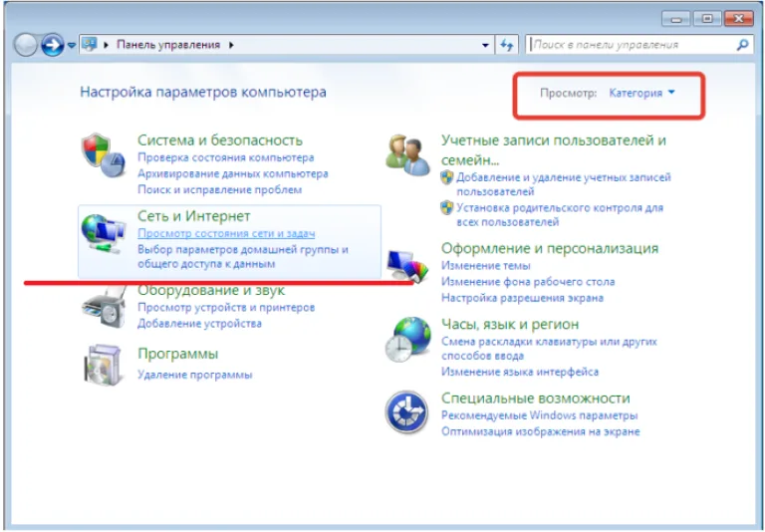
Task: Click the Панель управления breadcrumb item
Action: pos(168,45)
